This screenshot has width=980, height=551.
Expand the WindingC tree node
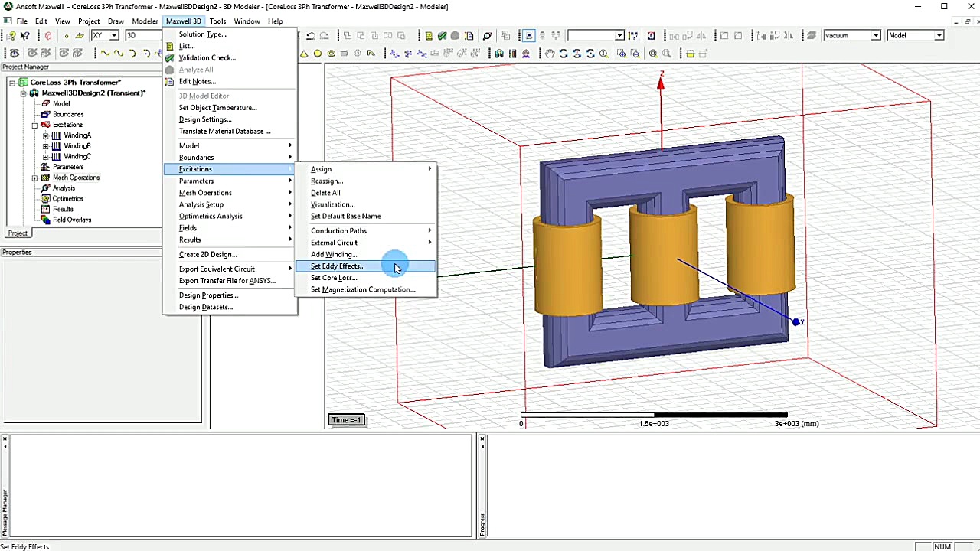(x=45, y=157)
